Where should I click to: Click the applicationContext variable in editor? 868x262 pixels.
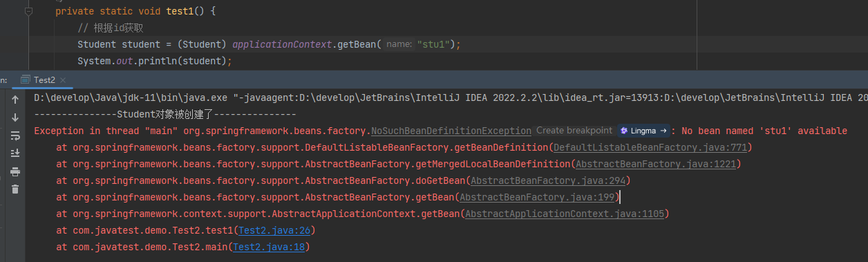(x=283, y=44)
